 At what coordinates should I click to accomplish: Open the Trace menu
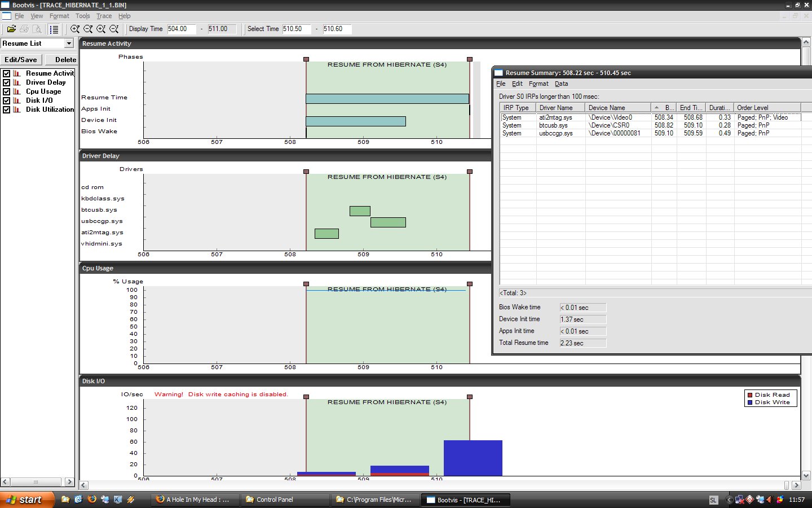pyautogui.click(x=104, y=16)
